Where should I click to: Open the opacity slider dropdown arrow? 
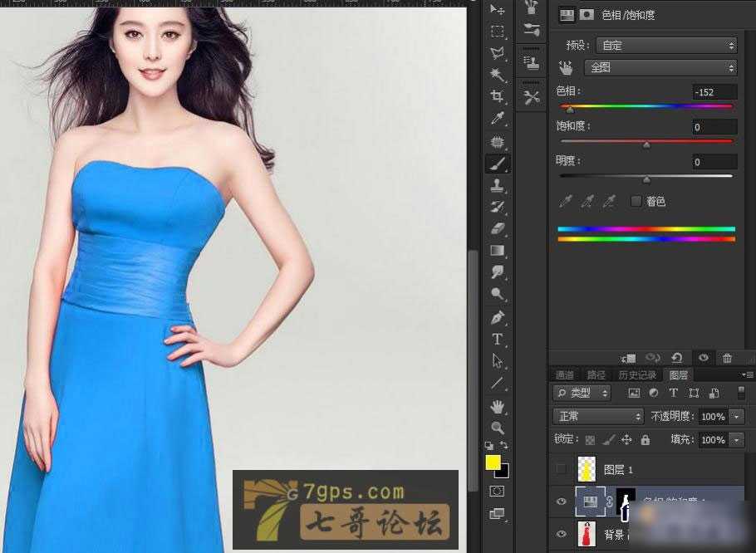pos(736,416)
